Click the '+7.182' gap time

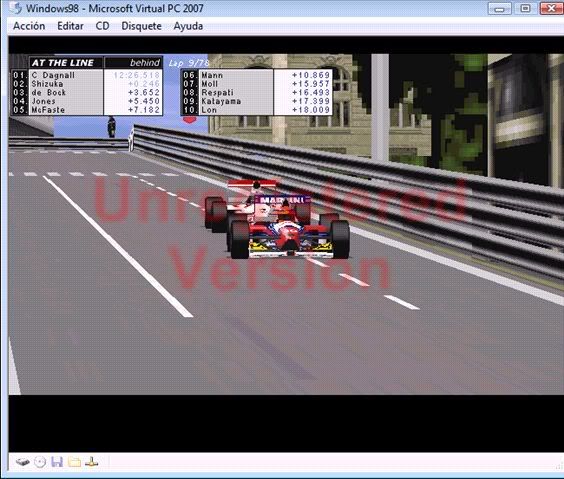coord(144,110)
